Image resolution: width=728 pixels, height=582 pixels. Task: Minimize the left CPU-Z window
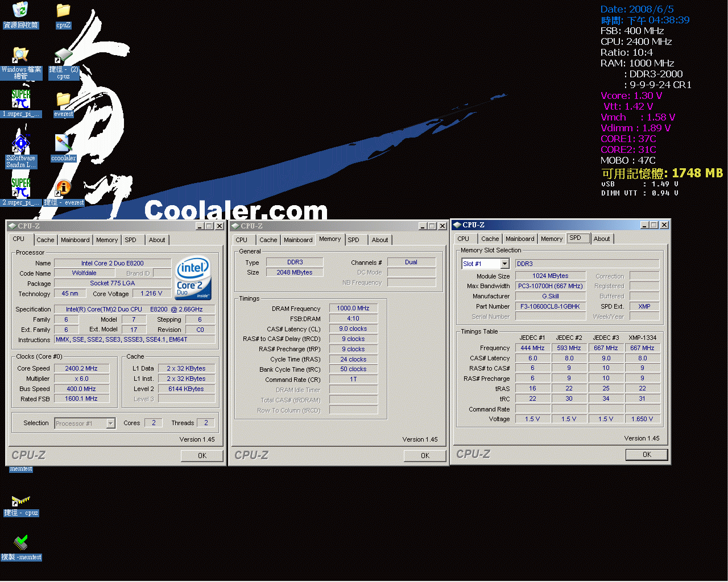click(200, 226)
